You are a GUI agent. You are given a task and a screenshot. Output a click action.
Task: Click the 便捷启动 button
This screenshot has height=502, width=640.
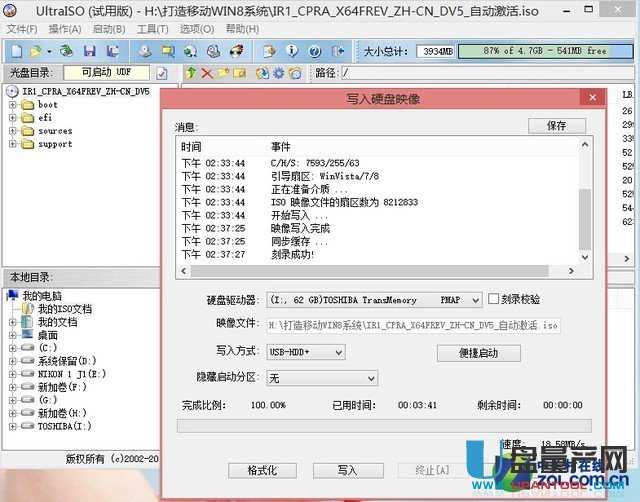coord(478,353)
